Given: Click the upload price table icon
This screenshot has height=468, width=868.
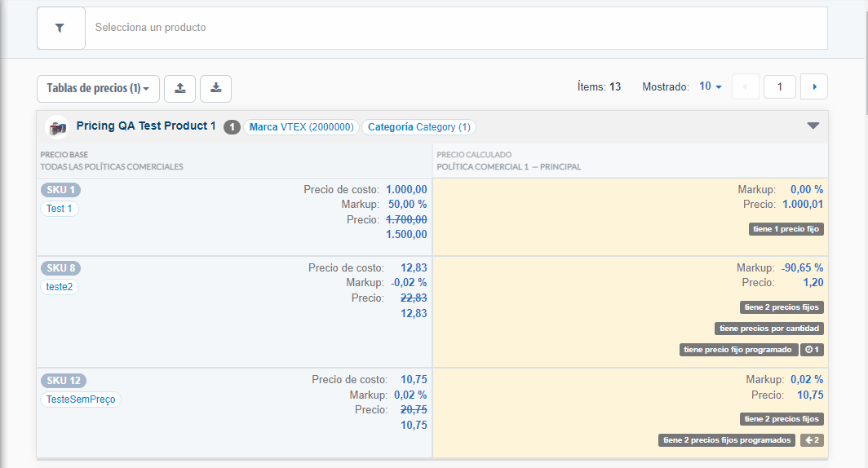Looking at the screenshot, I should 179,88.
